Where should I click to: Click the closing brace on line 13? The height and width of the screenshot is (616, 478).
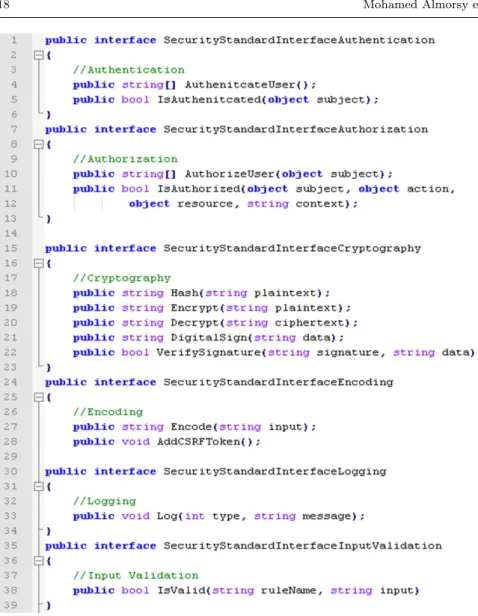pyautogui.click(x=49, y=219)
